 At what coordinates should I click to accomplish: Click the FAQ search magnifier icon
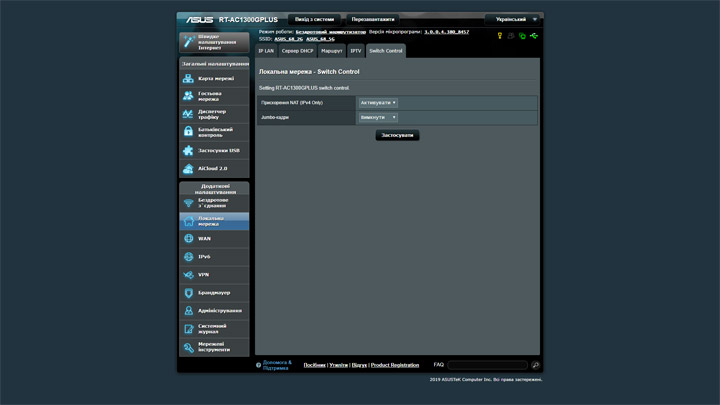click(535, 365)
